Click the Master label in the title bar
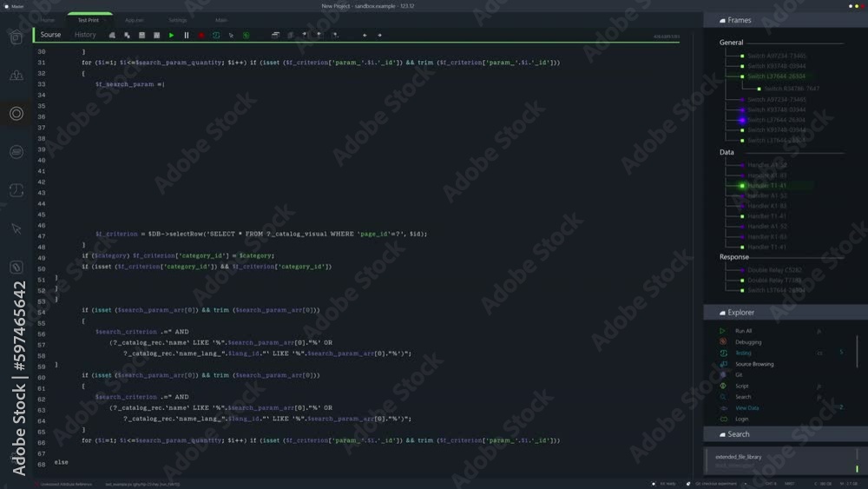The image size is (868, 489). pos(17,6)
